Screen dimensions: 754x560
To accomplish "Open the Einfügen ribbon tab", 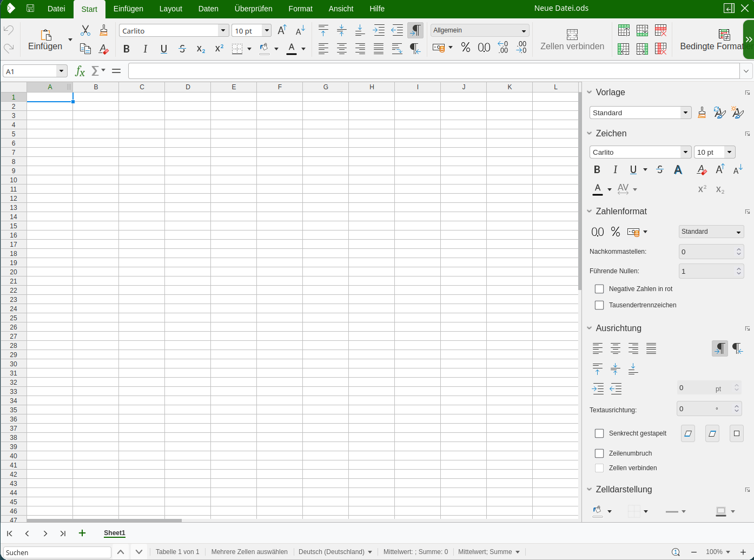I will [128, 9].
